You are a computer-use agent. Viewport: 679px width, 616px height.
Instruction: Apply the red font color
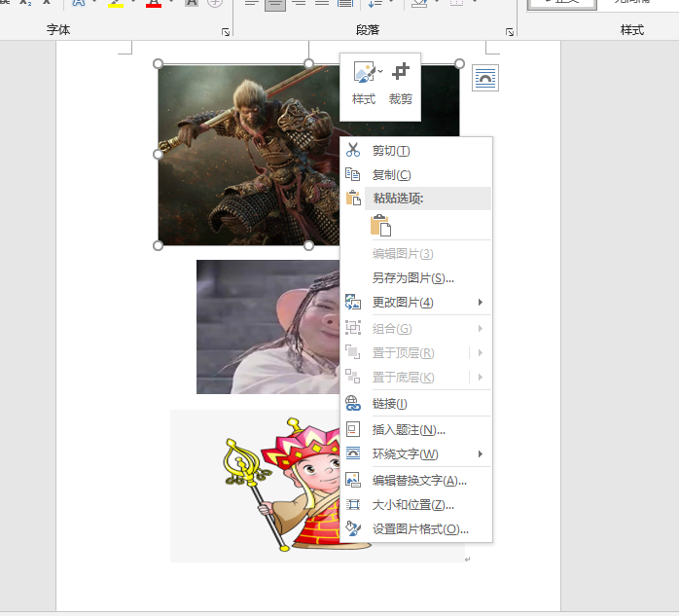click(154, 4)
